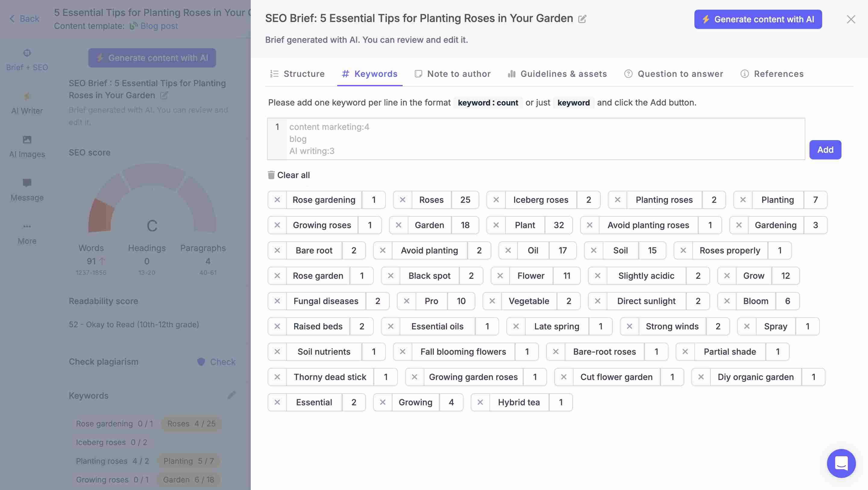The width and height of the screenshot is (868, 490).
Task: Remove the Soil keyword
Action: coord(593,250)
